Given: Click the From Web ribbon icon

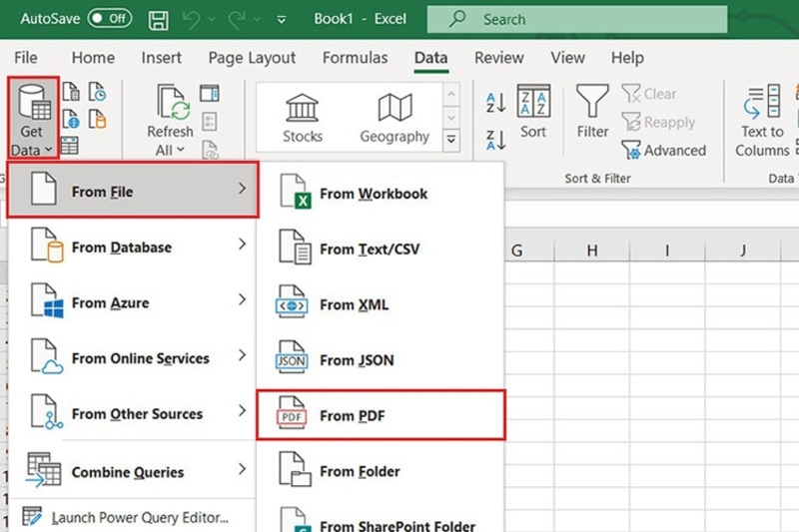Looking at the screenshot, I should coord(71,120).
